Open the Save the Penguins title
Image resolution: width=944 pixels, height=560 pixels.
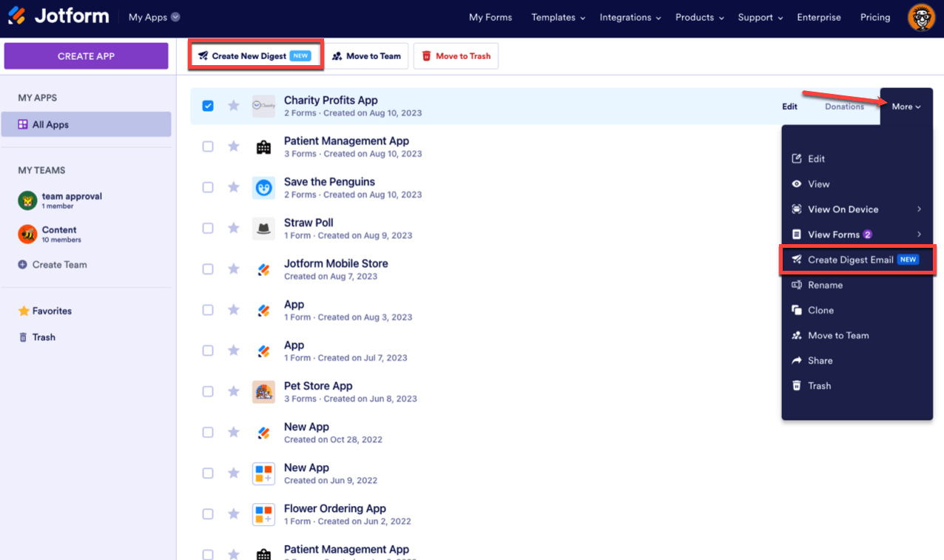[329, 182]
